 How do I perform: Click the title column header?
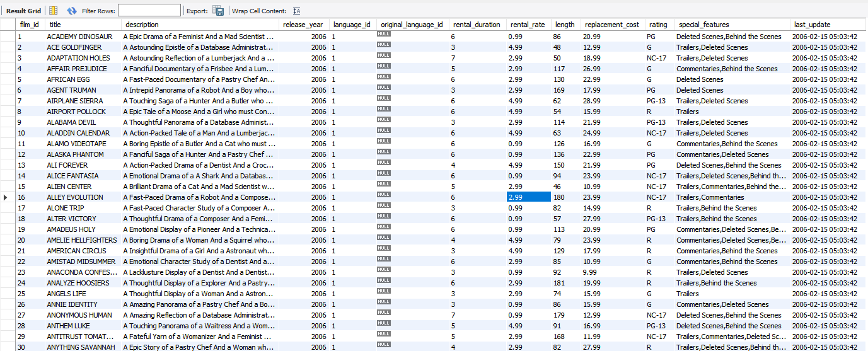pyautogui.click(x=55, y=25)
